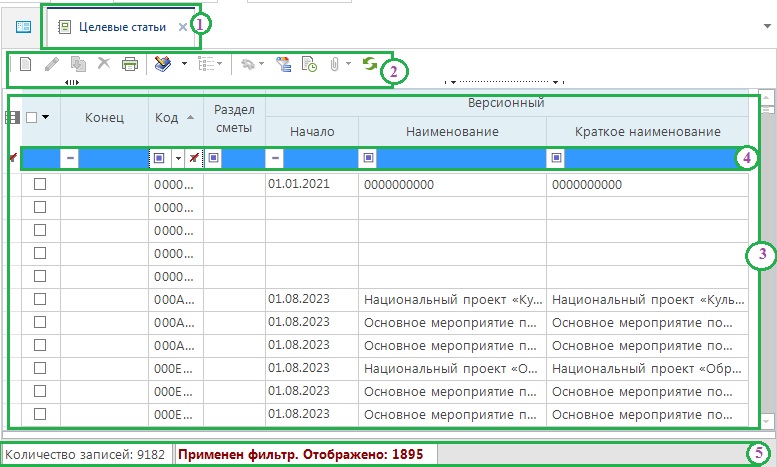Check the first «Национальный проект «Ку...» row checkbox
This screenshot has height=467, width=777.
point(40,299)
